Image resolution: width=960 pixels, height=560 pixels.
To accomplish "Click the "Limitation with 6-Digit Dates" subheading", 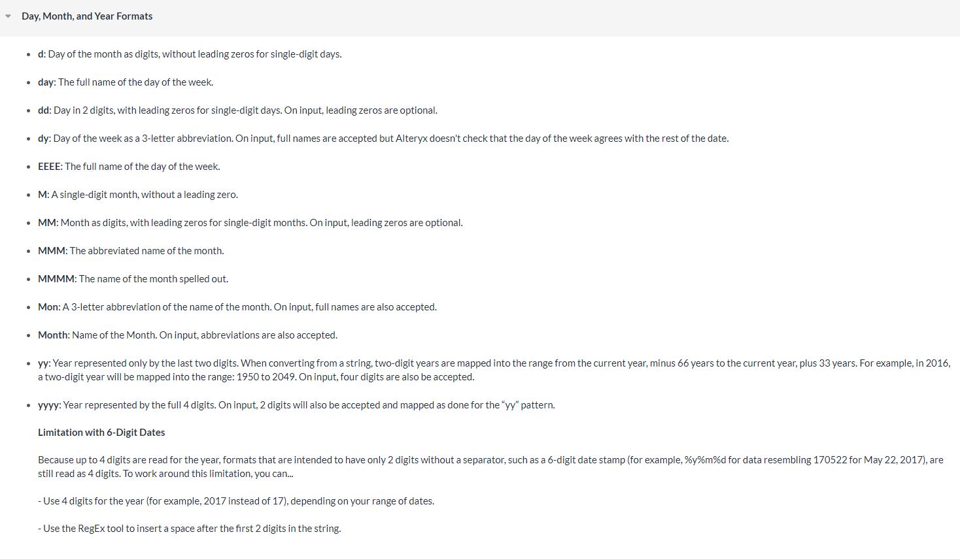I will [x=101, y=433].
